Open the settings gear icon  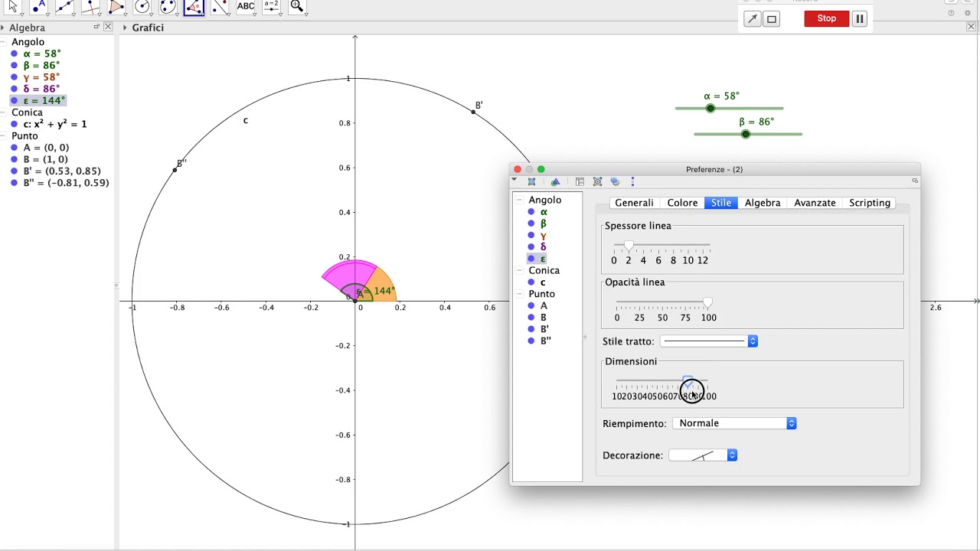(x=969, y=13)
